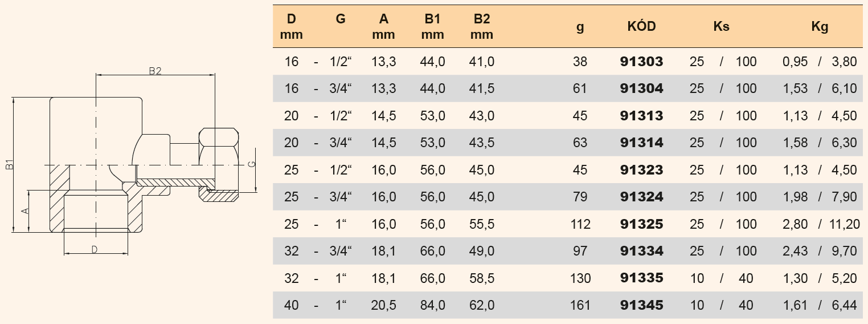Click product code 91303
The height and width of the screenshot is (324, 868).
[x=641, y=62]
